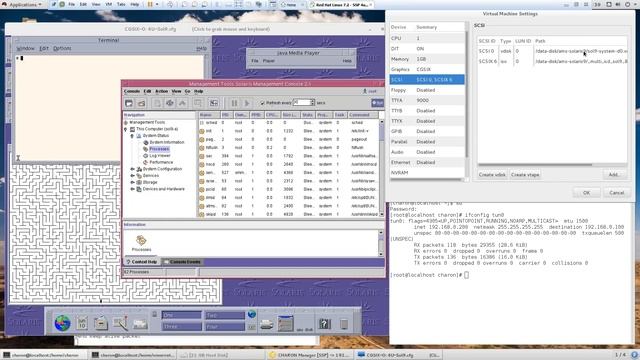Click the refresh interval seconds field
640x360 pixels.
click(x=301, y=103)
